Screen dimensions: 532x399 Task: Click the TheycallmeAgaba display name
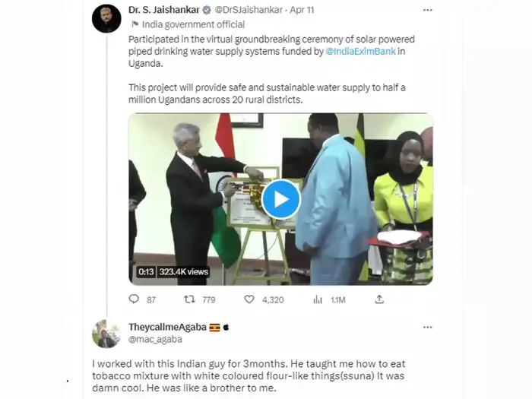(167, 327)
